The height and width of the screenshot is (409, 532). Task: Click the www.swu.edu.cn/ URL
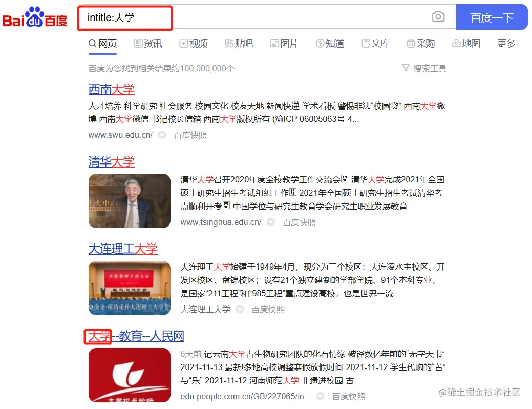pyautogui.click(x=120, y=135)
